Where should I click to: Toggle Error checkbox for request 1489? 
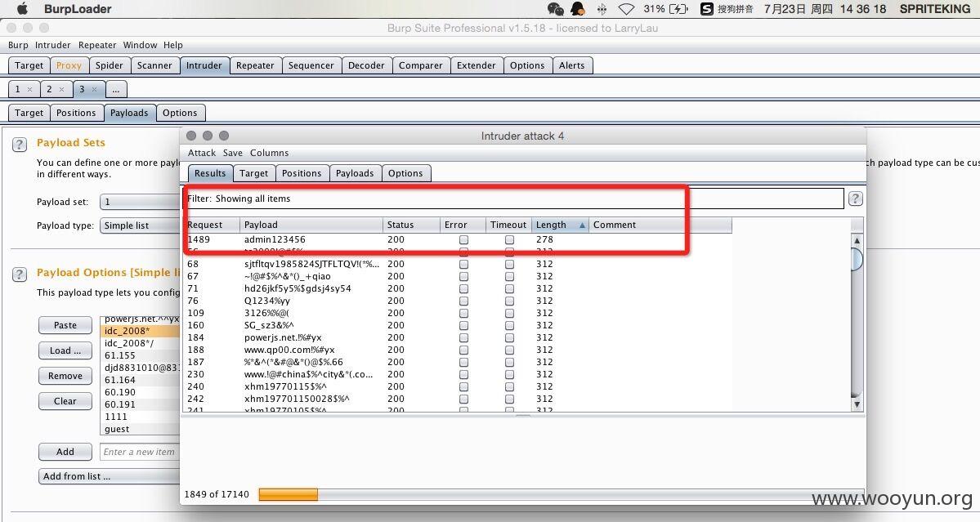click(463, 240)
